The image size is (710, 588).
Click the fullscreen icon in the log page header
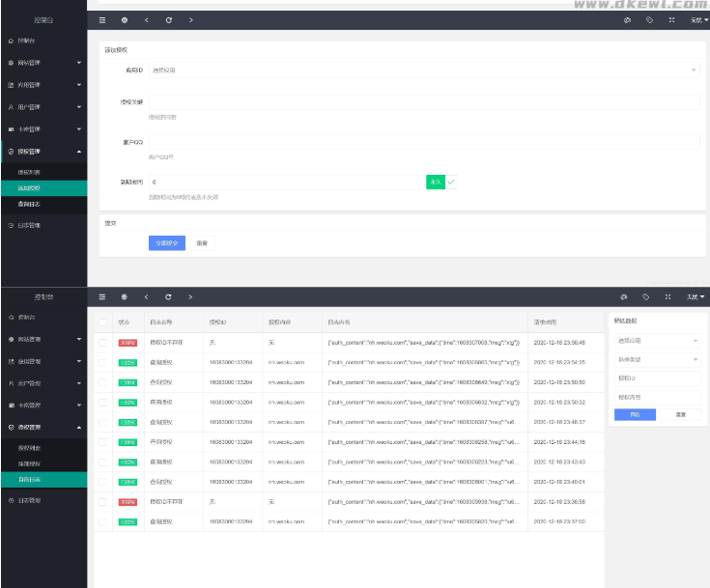coord(668,296)
